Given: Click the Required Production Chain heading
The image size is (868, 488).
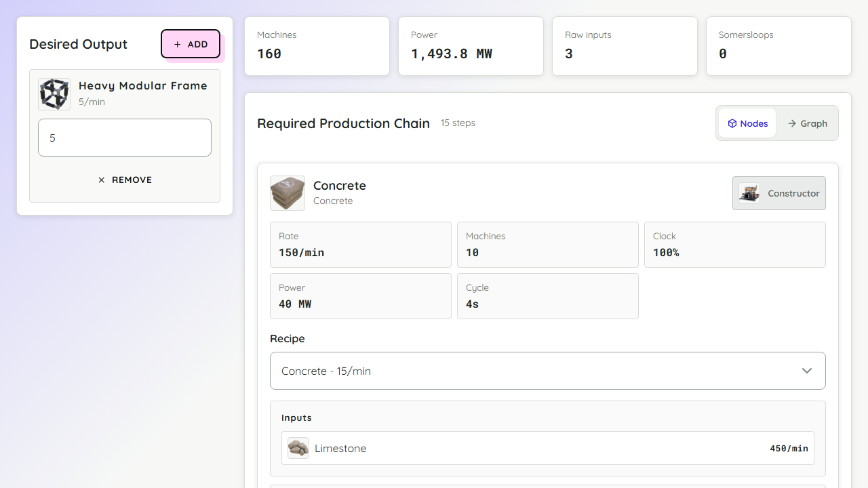Looking at the screenshot, I should pyautogui.click(x=343, y=123).
